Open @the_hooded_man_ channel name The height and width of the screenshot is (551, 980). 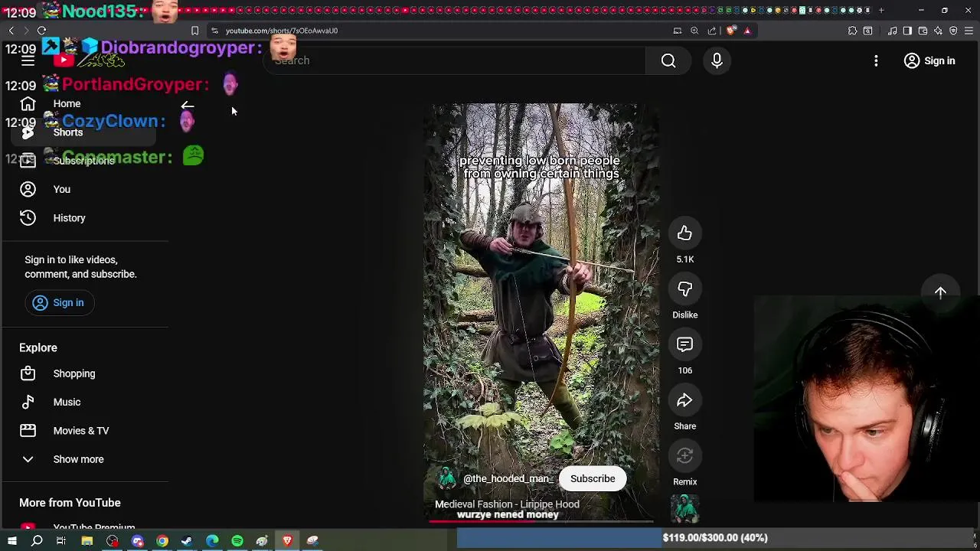tap(507, 479)
